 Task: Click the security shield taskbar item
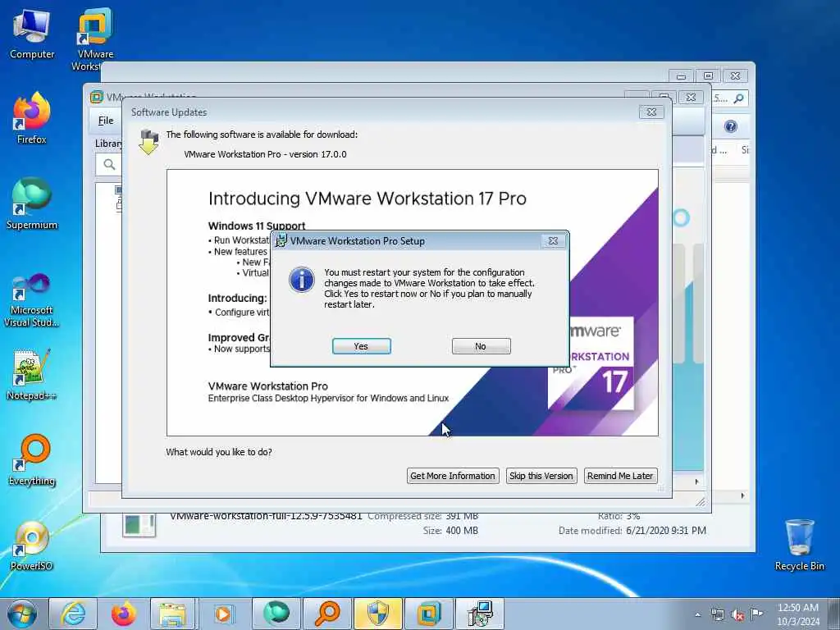pos(377,614)
